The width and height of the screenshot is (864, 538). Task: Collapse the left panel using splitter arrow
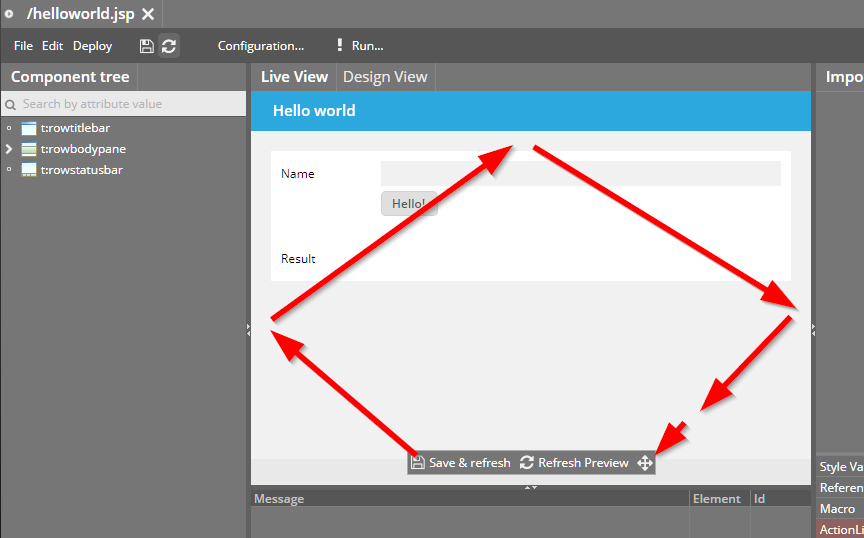tap(248, 329)
